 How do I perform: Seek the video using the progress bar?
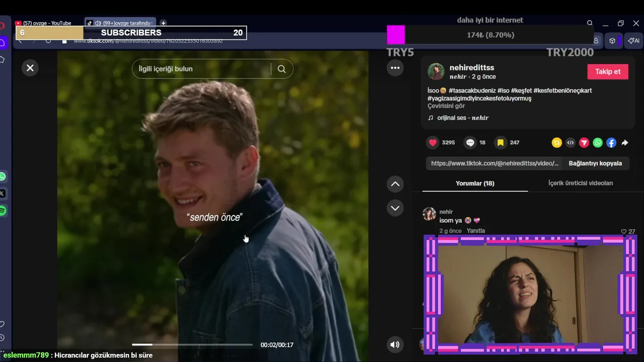pyautogui.click(x=192, y=344)
